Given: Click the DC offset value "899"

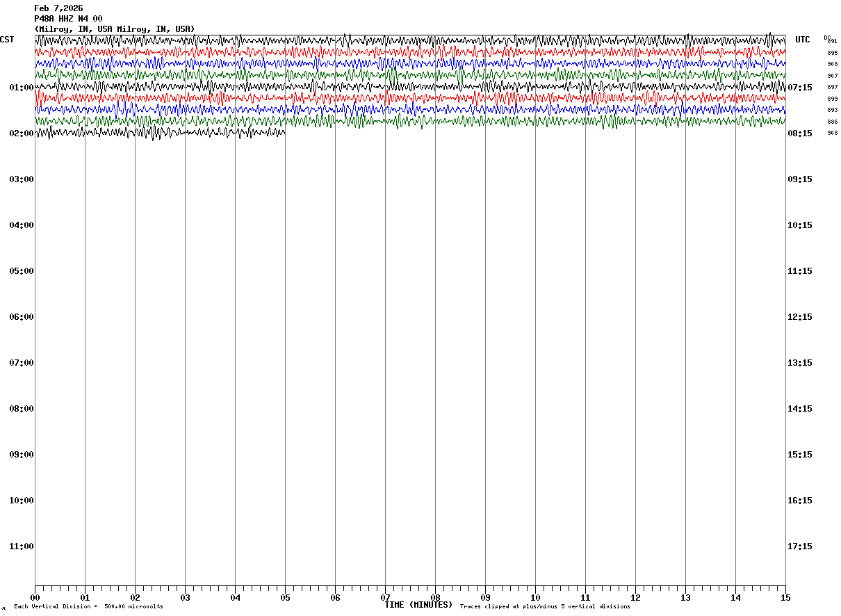Looking at the screenshot, I should click(833, 99).
